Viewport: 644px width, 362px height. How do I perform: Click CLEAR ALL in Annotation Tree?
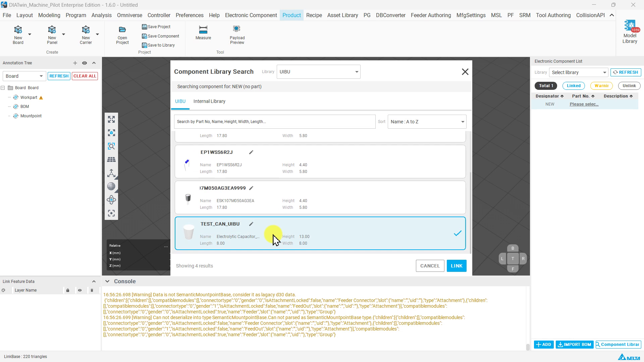(x=85, y=76)
